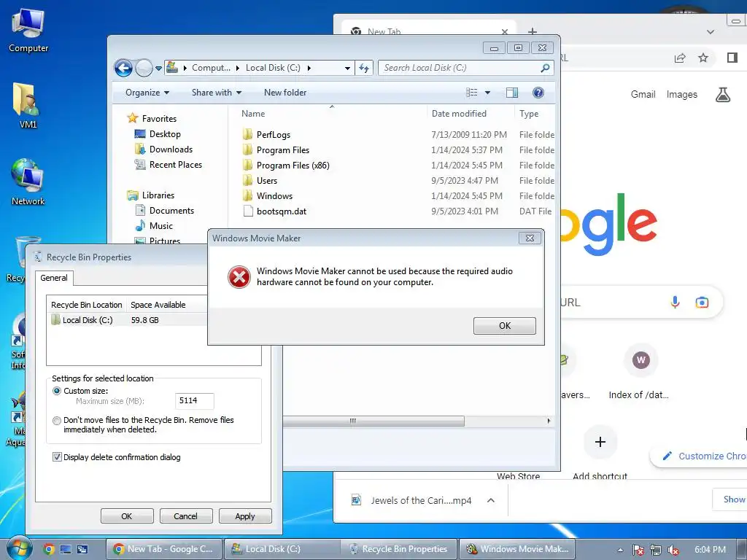Click Apply in Recycle Bin Properties
The width and height of the screenshot is (747, 560).
pos(245,516)
